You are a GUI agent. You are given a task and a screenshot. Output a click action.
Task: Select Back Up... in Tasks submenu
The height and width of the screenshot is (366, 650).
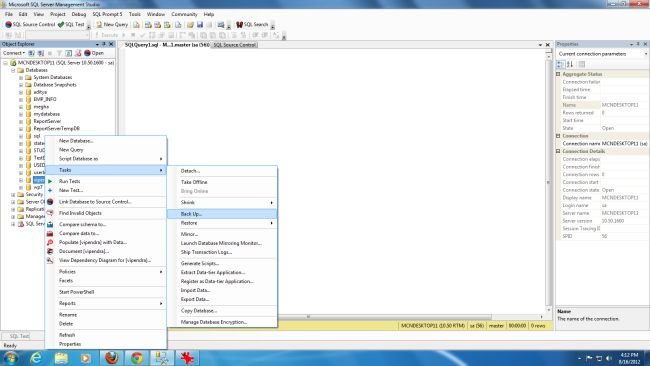[x=222, y=214]
